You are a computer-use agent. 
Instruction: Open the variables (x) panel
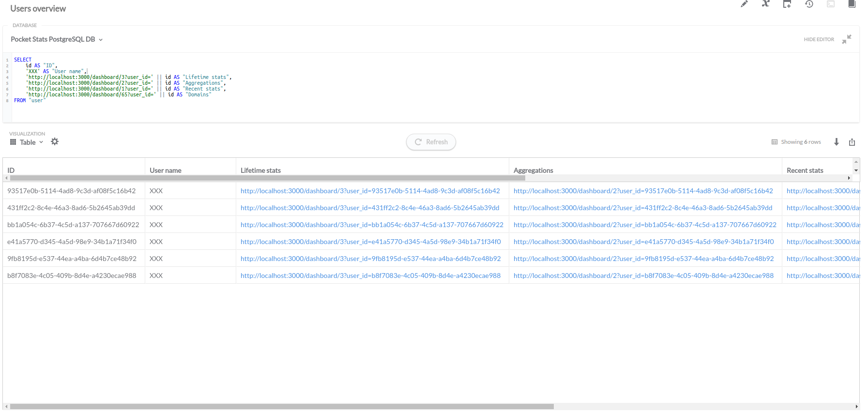(x=765, y=4)
